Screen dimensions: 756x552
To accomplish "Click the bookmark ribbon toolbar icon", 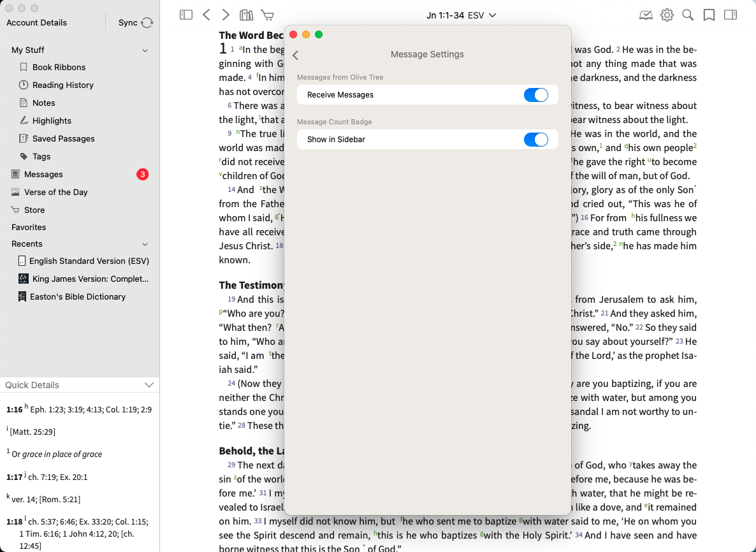I will 709,15.
